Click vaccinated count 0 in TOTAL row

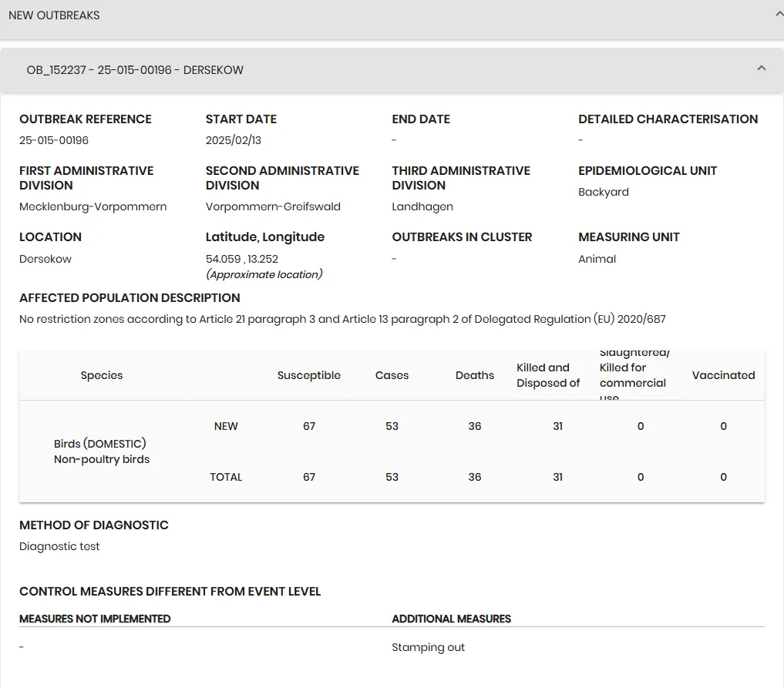click(724, 477)
